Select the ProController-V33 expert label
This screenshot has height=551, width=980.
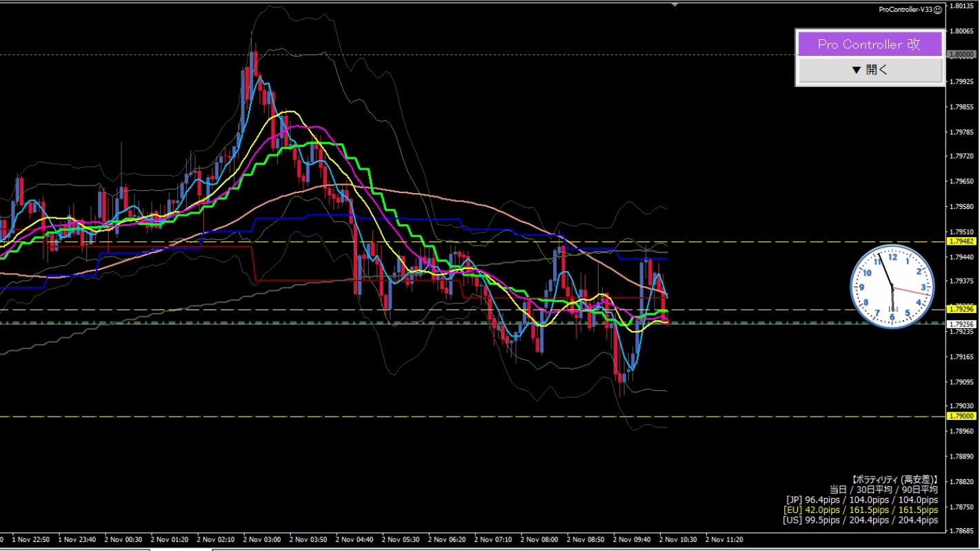pyautogui.click(x=906, y=10)
